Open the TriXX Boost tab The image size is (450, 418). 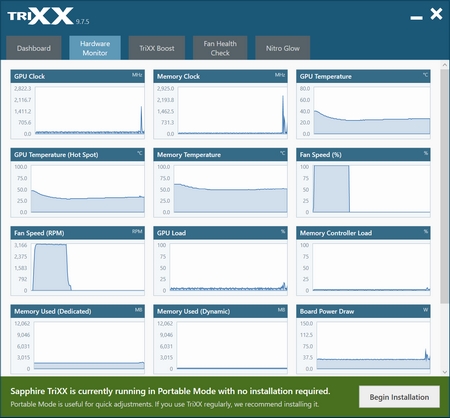pyautogui.click(x=157, y=48)
